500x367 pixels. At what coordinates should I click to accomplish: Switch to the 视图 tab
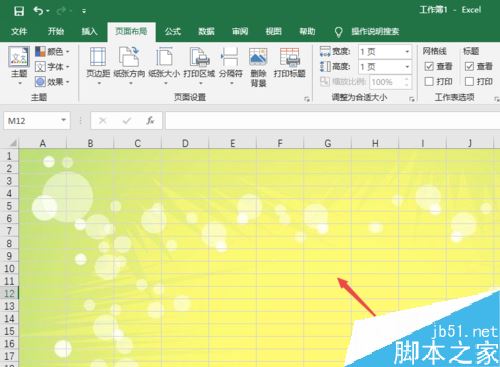[x=274, y=32]
